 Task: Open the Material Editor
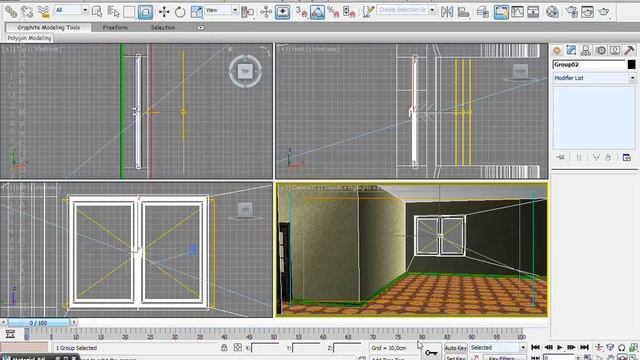[x=552, y=11]
